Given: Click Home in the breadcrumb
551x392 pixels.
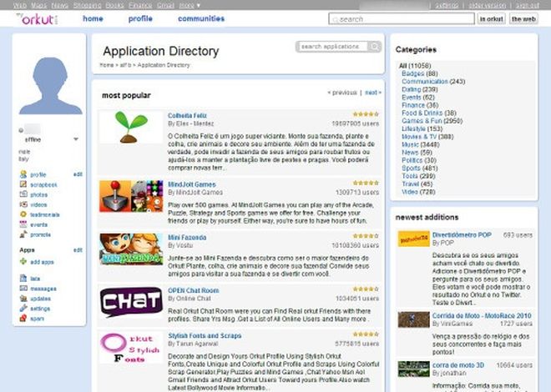Looking at the screenshot, I should (107, 65).
